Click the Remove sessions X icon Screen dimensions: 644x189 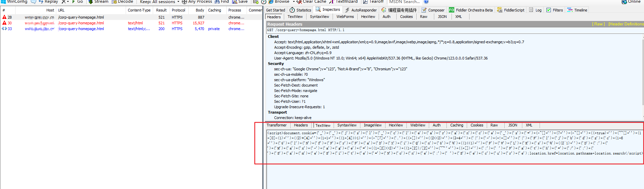[x=63, y=2]
